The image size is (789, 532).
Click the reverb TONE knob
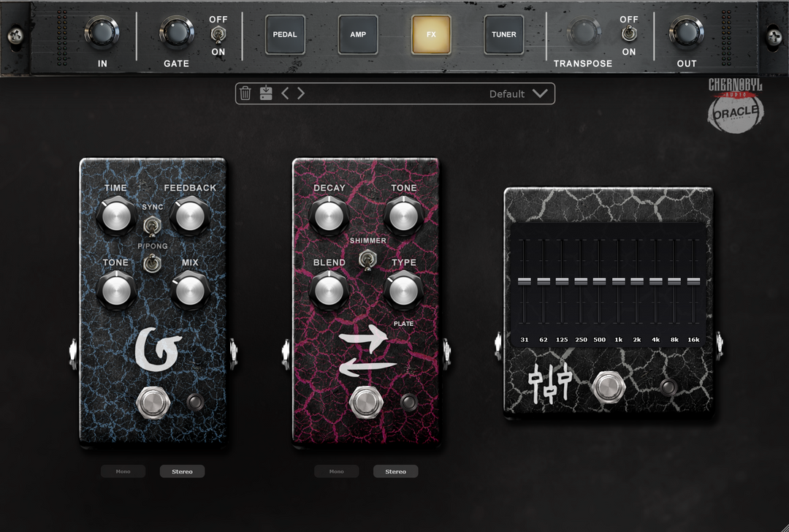[403, 217]
